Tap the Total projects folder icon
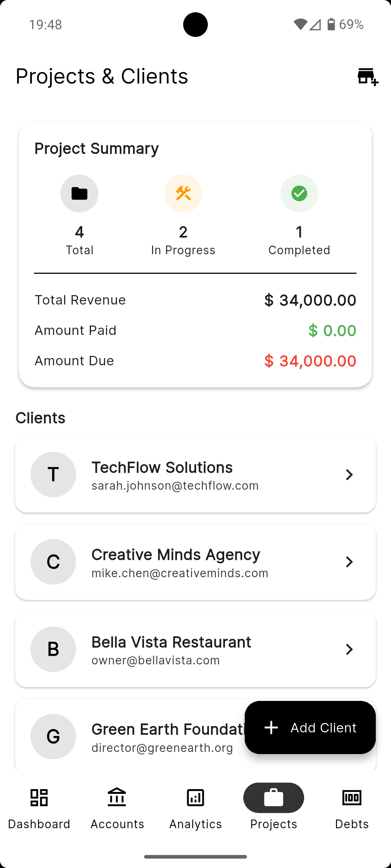This screenshot has width=391, height=868. pyautogui.click(x=79, y=193)
